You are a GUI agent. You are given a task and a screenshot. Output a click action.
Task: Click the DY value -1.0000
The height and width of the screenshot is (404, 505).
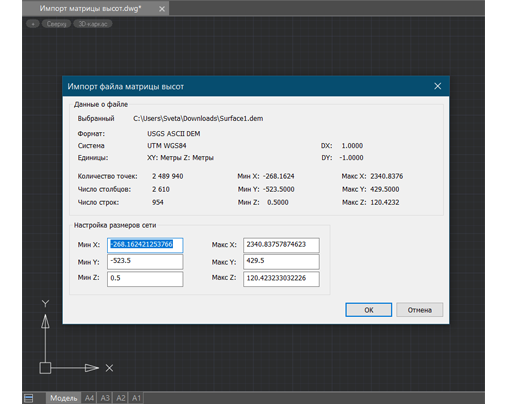(x=351, y=158)
